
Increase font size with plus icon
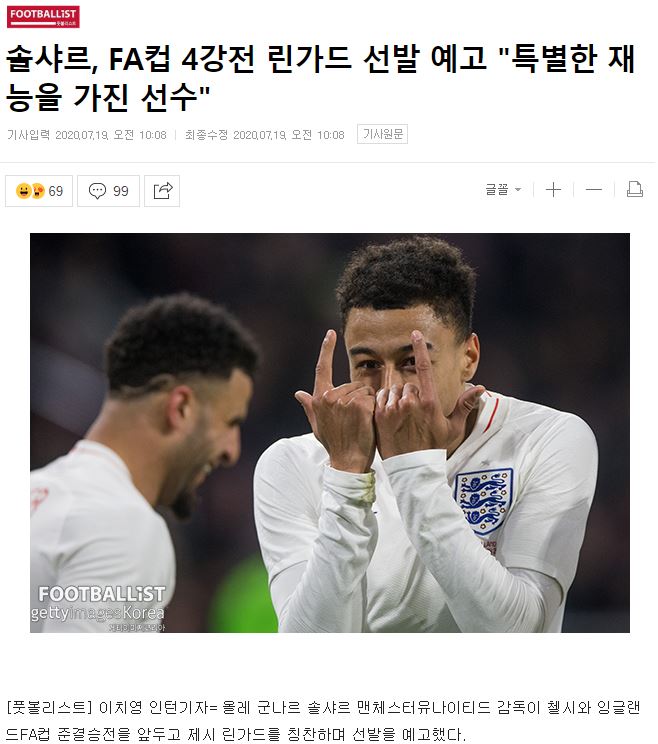553,190
